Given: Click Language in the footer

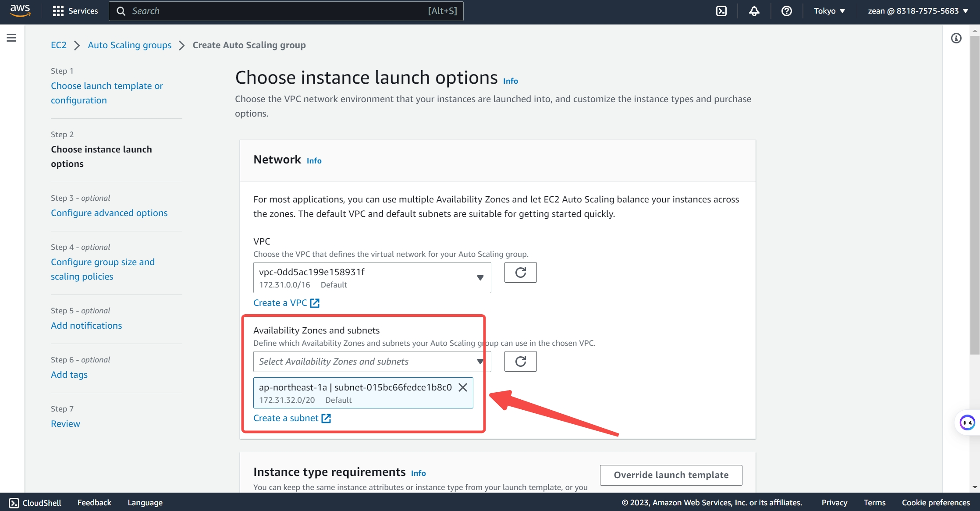Looking at the screenshot, I should pyautogui.click(x=145, y=503).
